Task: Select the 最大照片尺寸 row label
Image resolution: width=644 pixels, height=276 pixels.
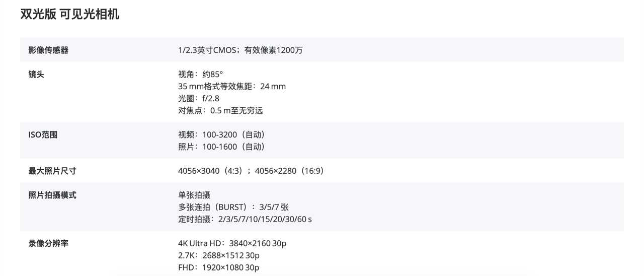Action: tap(52, 171)
